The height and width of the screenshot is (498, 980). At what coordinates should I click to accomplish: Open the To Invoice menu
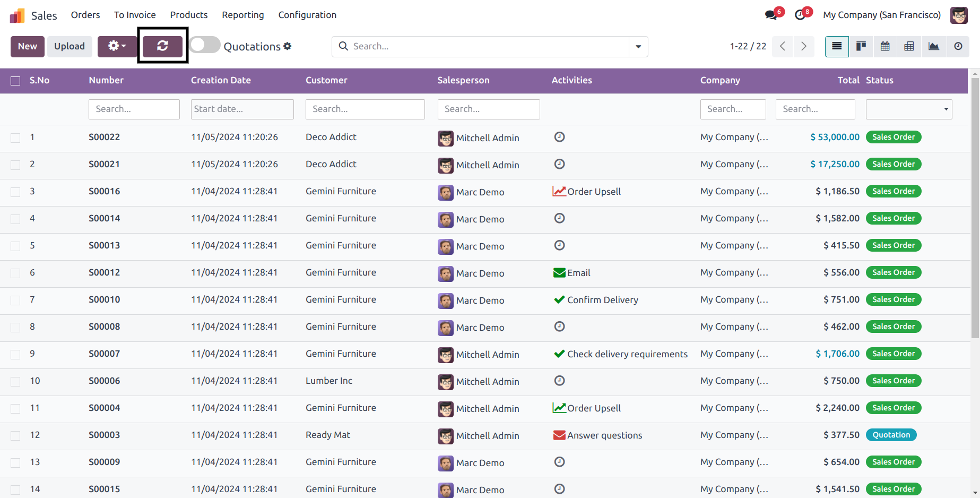135,15
